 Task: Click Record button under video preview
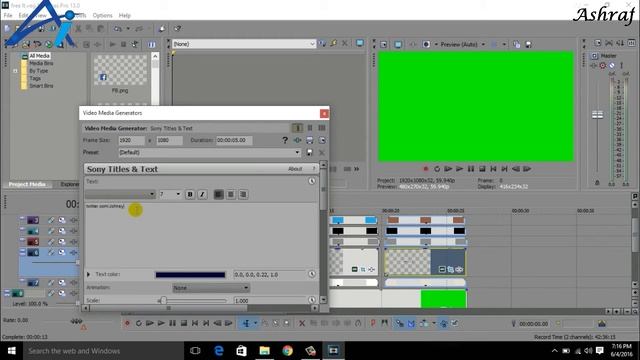point(426,169)
